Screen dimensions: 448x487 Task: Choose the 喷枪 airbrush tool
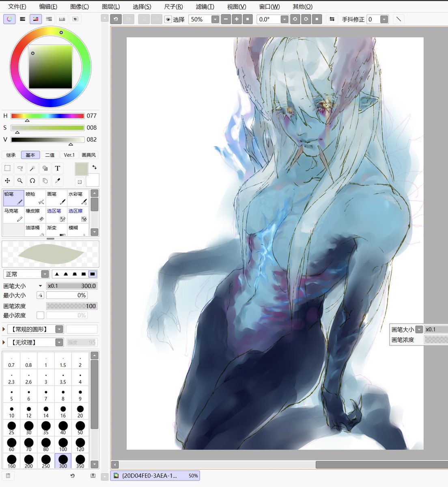35,198
